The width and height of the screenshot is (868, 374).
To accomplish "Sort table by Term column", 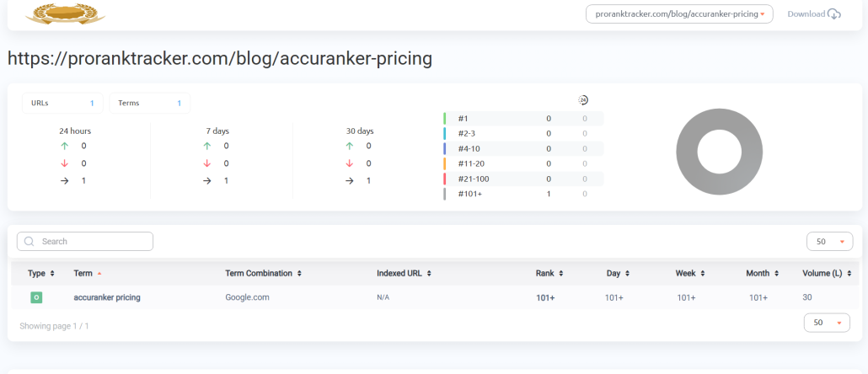I will click(x=88, y=273).
